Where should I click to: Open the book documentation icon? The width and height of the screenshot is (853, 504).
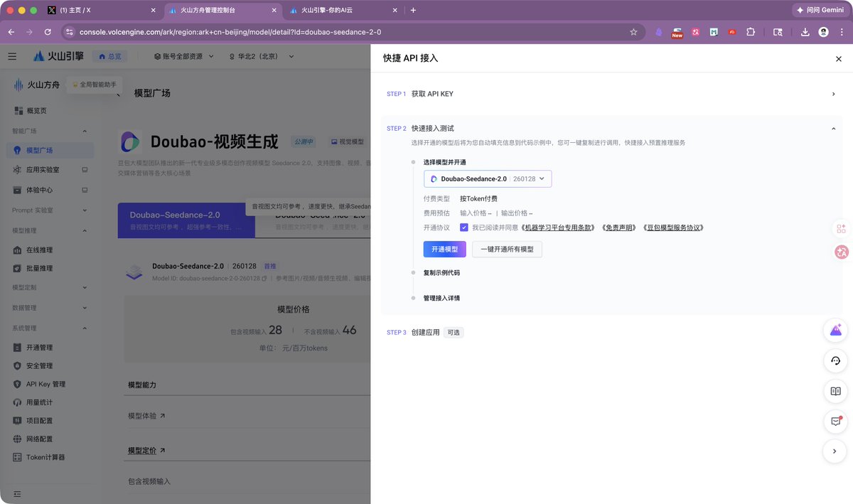(x=835, y=391)
